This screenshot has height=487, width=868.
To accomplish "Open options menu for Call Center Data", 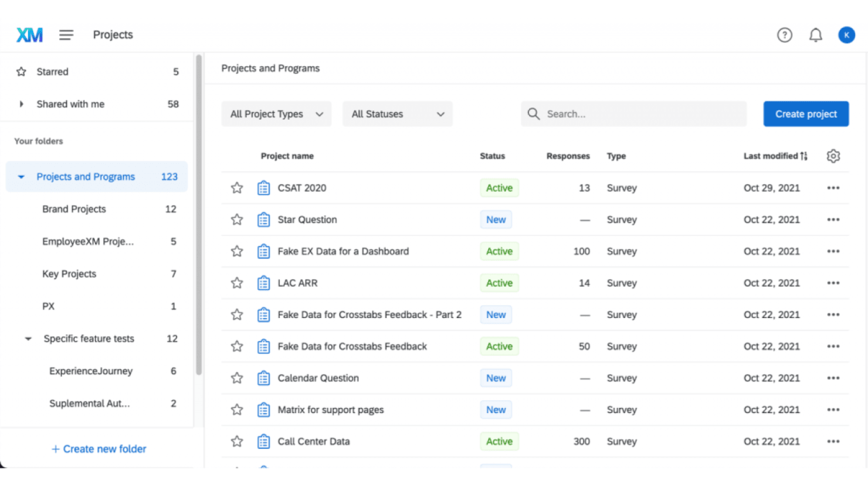I will coord(833,441).
